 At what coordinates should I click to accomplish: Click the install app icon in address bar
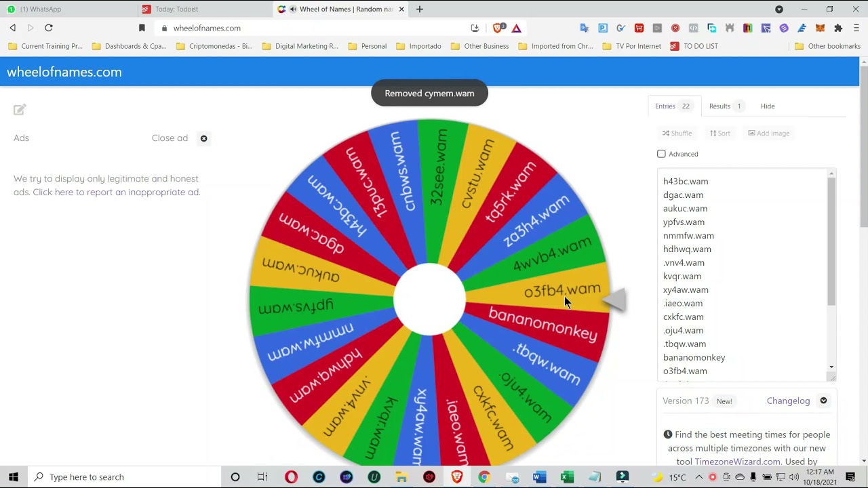475,28
